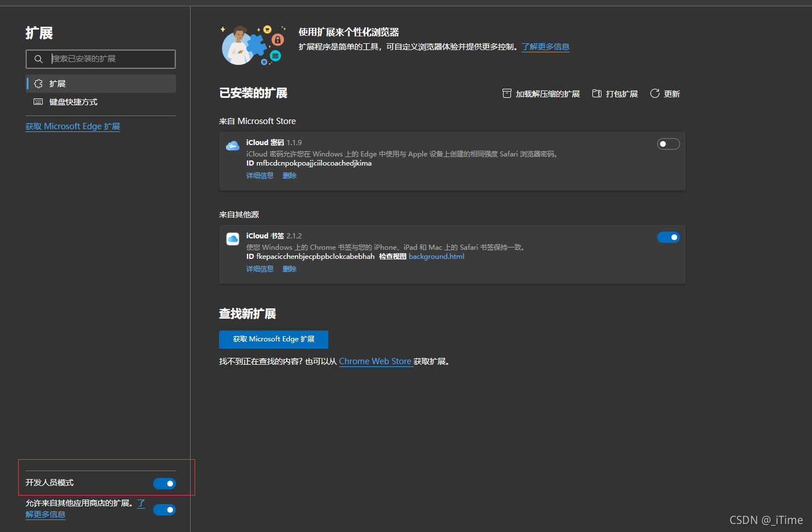Click the 来自其他源 section label
The width and height of the screenshot is (812, 532).
[x=239, y=215]
